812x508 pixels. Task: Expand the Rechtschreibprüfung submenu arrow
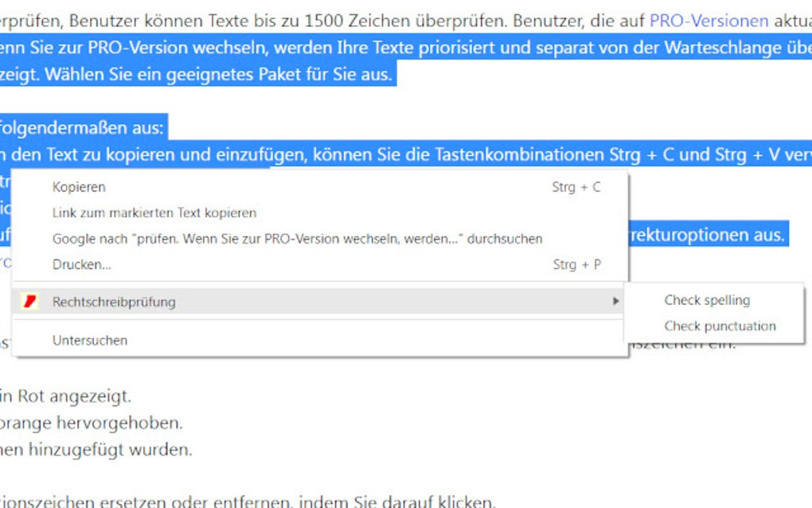(615, 302)
